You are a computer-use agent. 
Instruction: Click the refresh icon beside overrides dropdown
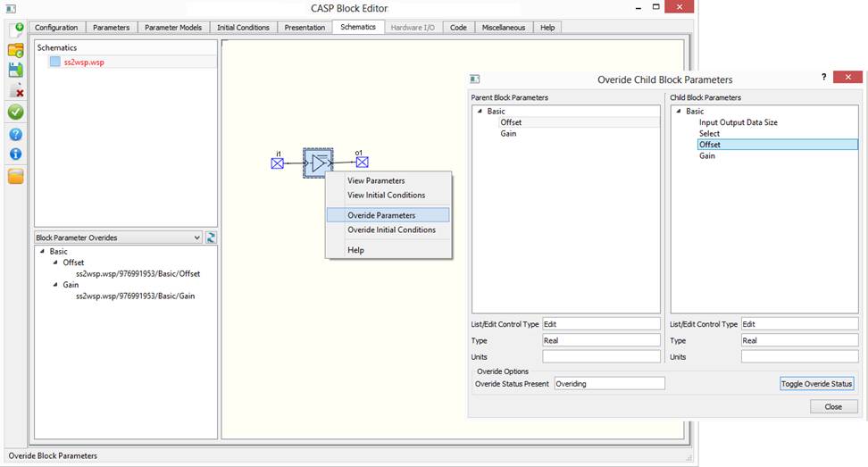click(x=212, y=238)
